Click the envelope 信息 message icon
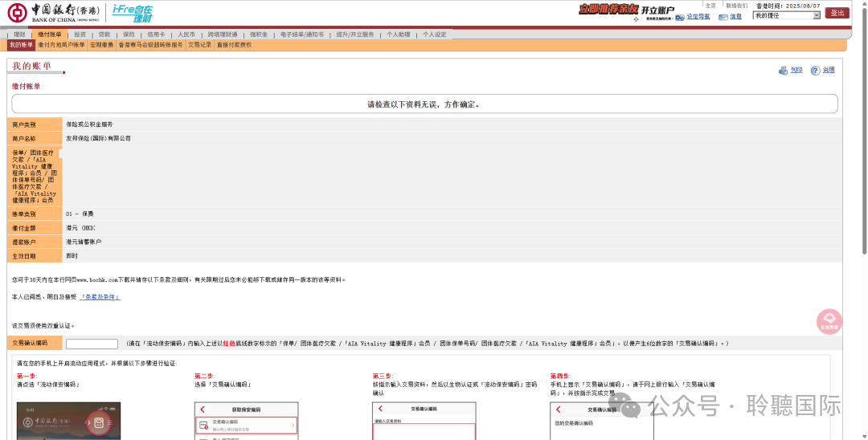 pyautogui.click(x=723, y=17)
